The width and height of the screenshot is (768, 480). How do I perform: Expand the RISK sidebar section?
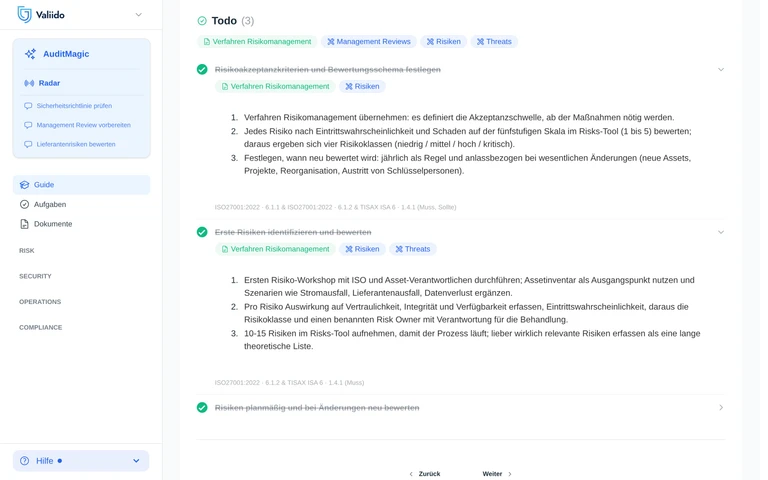pyautogui.click(x=26, y=250)
